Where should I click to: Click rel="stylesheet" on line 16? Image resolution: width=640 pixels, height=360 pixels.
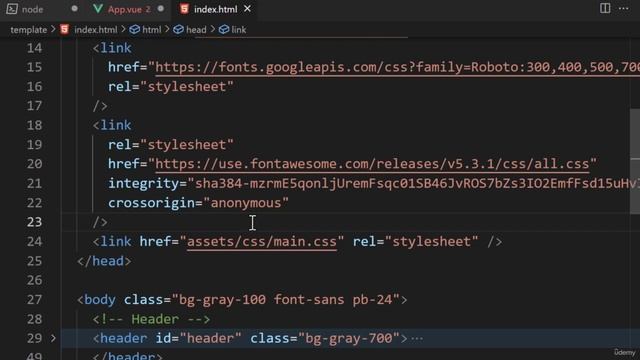click(171, 87)
